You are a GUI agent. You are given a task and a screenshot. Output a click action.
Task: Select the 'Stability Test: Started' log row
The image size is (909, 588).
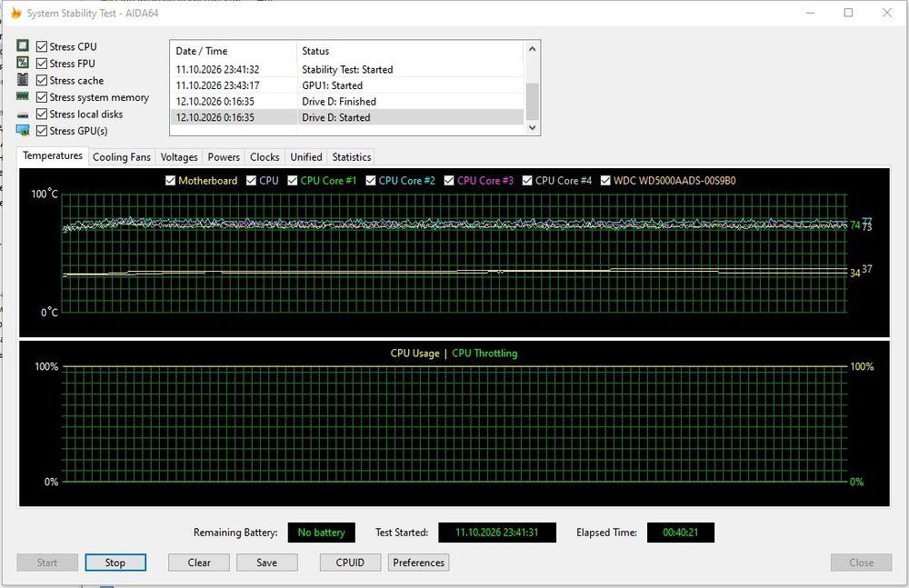(x=347, y=70)
